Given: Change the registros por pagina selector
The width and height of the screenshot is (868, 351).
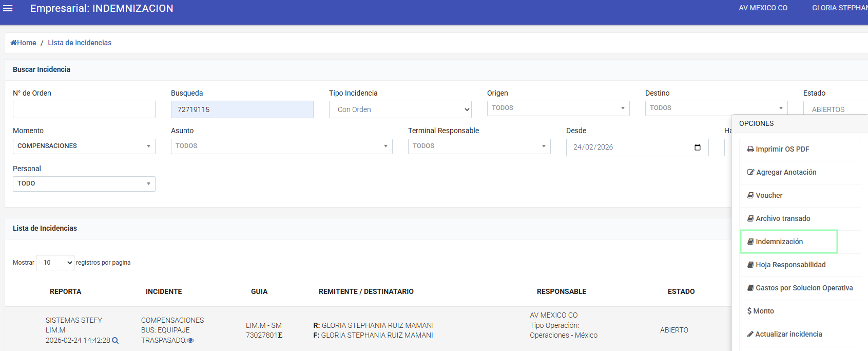Looking at the screenshot, I should [x=55, y=263].
